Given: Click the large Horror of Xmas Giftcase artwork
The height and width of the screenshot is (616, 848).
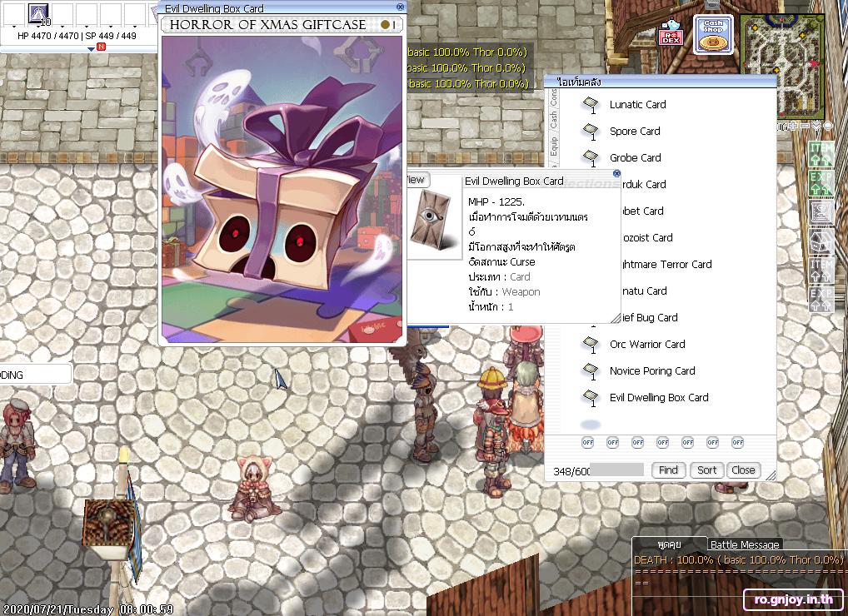Looking at the screenshot, I should [x=282, y=189].
